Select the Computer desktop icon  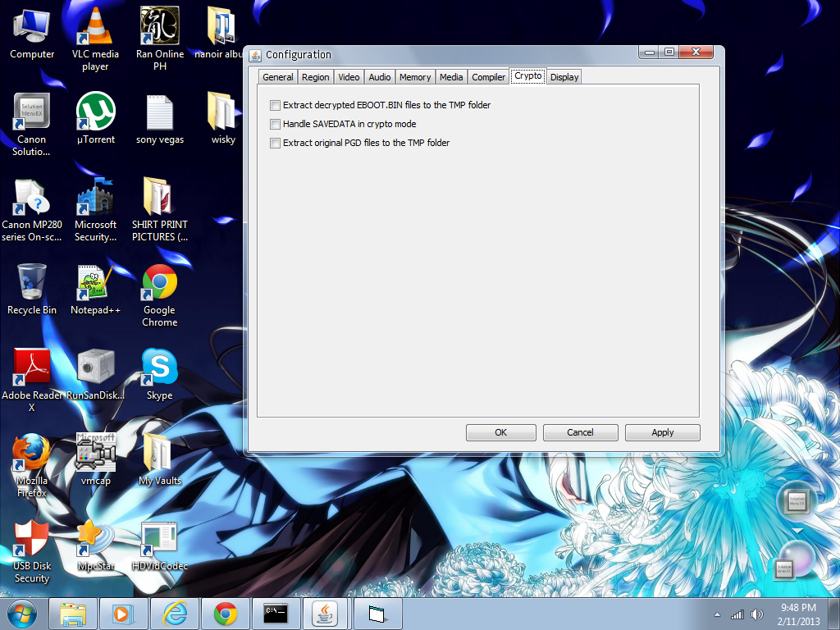click(32, 34)
